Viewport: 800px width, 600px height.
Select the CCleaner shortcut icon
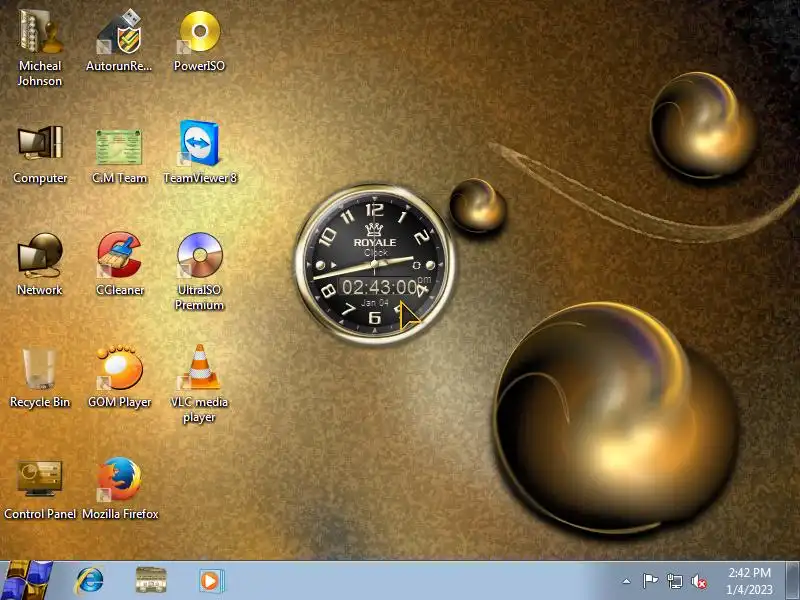[x=120, y=264]
